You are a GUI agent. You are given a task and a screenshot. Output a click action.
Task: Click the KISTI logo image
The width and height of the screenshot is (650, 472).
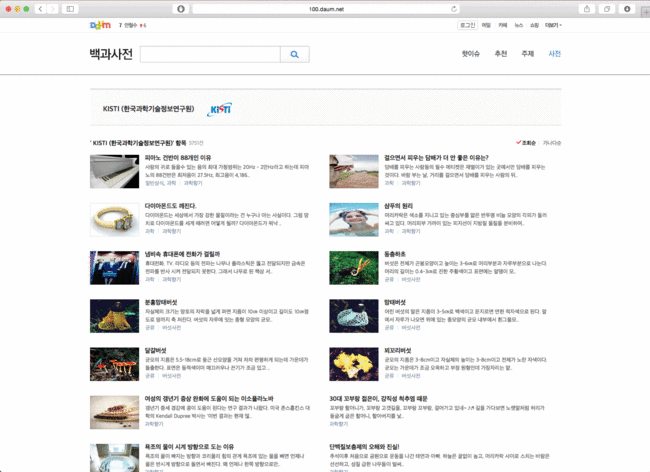pyautogui.click(x=219, y=109)
